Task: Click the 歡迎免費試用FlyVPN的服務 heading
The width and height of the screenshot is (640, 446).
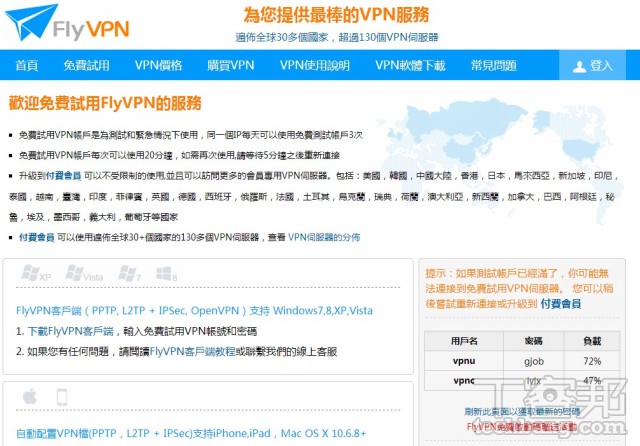Action: pos(105,103)
